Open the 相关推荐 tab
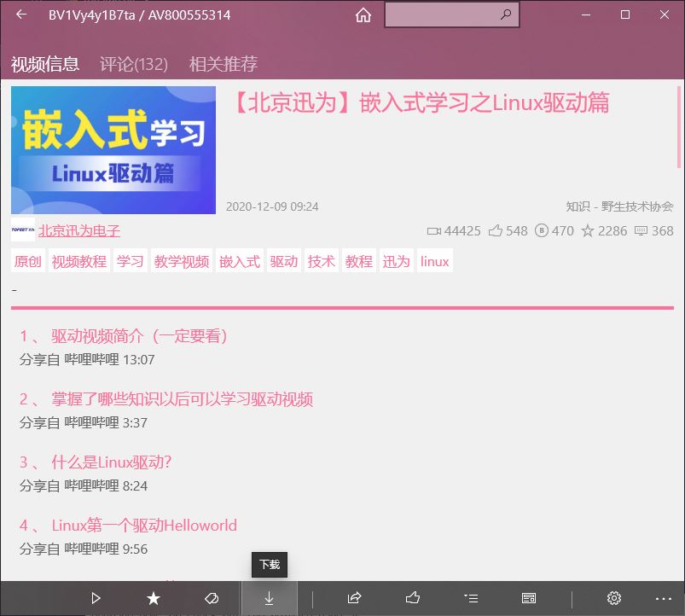The height and width of the screenshot is (616, 685). point(223,64)
